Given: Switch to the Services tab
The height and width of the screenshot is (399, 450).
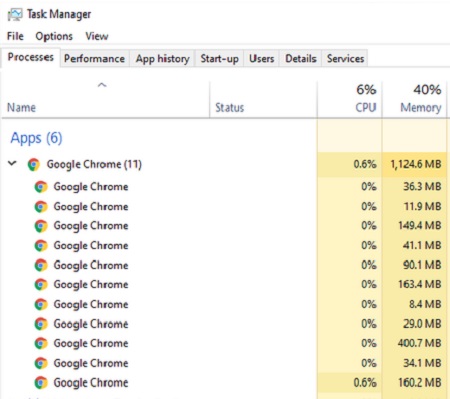Looking at the screenshot, I should 345,59.
